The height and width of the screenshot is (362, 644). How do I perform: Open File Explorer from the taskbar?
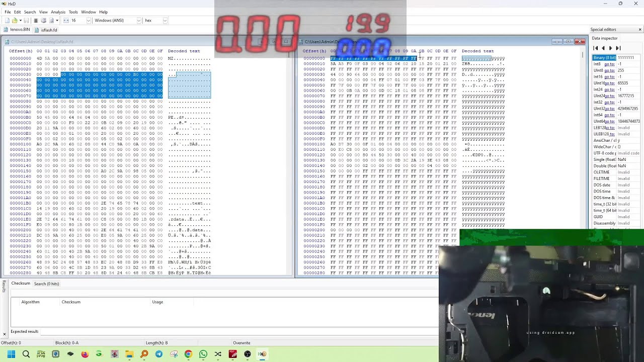[x=129, y=354]
